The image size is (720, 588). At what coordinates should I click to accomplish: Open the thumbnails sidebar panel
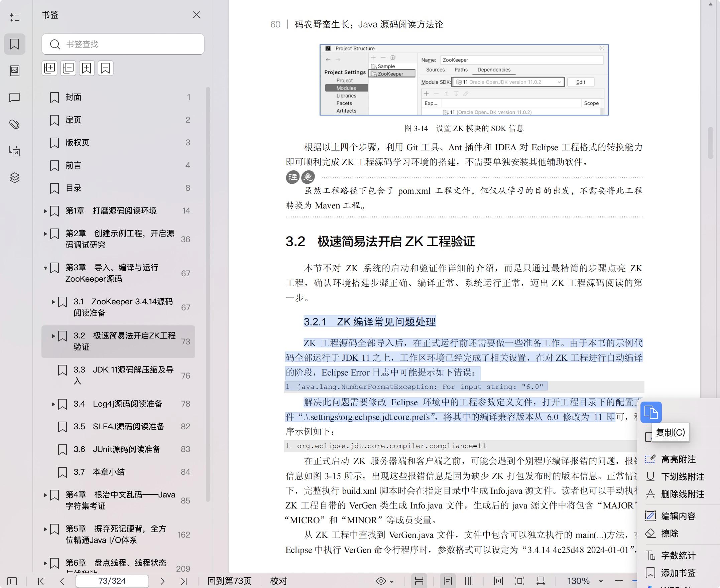(x=15, y=70)
